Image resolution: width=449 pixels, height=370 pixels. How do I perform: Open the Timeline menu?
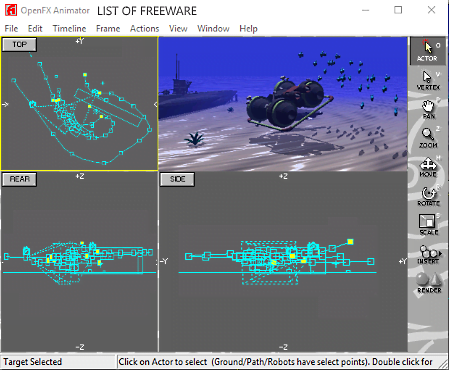[69, 29]
